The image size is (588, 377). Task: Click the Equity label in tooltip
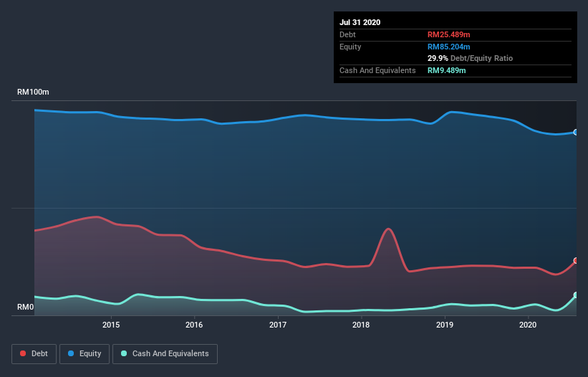click(350, 47)
